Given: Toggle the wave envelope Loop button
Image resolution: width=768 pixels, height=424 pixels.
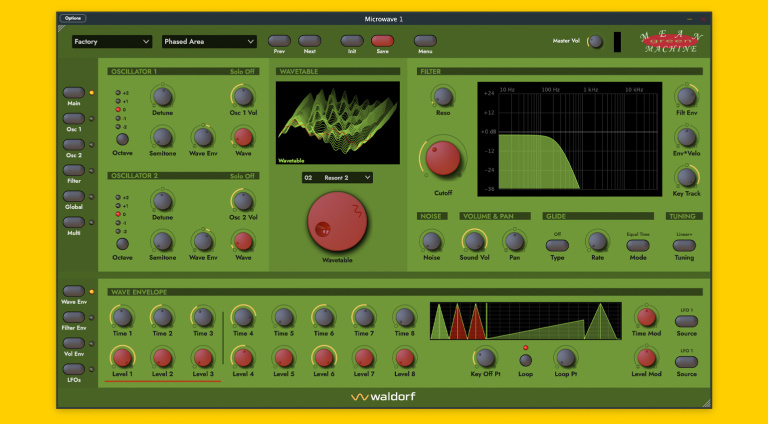Looking at the screenshot, I should click(x=526, y=359).
